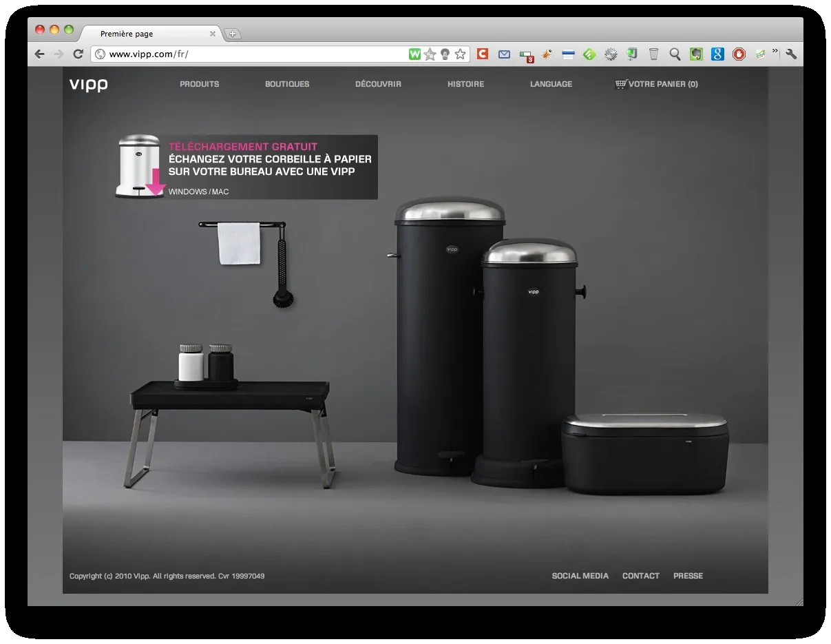Go back with the back arrow
831x644 pixels.
pos(39,54)
